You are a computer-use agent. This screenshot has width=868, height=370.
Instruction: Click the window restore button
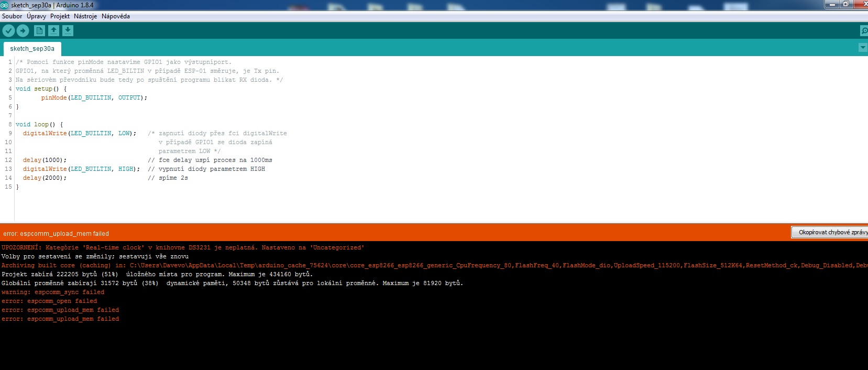tap(845, 4)
